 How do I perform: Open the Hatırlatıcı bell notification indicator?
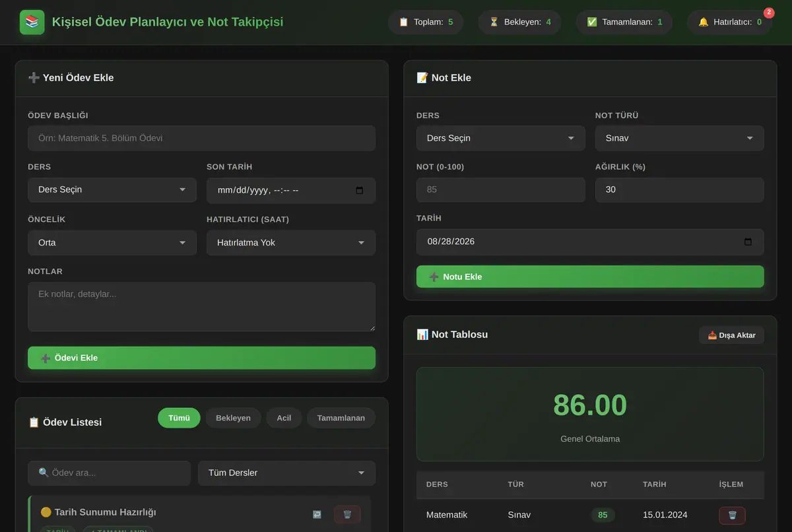pyautogui.click(x=730, y=22)
